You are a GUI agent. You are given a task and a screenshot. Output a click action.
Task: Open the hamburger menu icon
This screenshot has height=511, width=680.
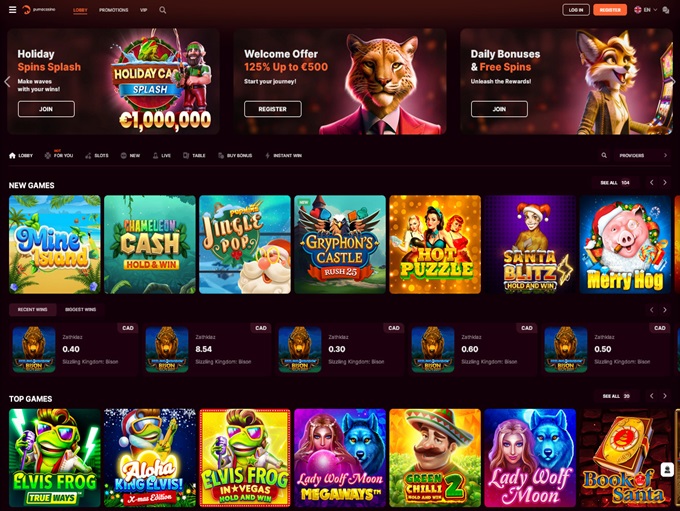[13, 10]
